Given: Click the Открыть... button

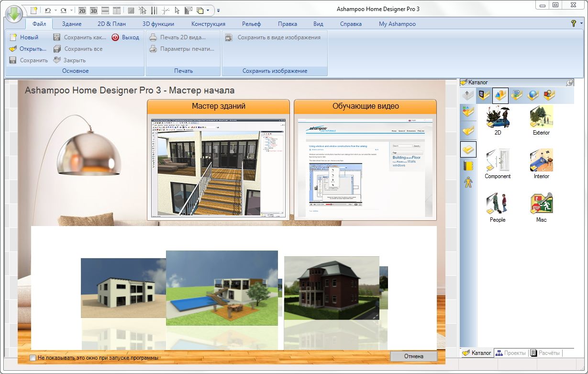Looking at the screenshot, I should 28,49.
